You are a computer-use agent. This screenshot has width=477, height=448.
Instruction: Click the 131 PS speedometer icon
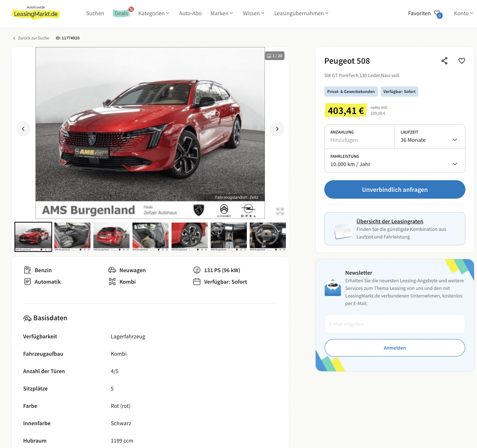pyautogui.click(x=197, y=270)
